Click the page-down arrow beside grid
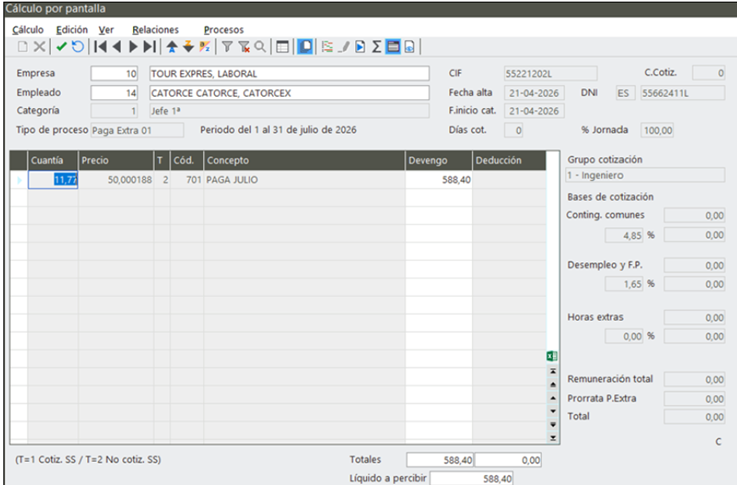Image resolution: width=737 pixels, height=485 pixels. (553, 424)
